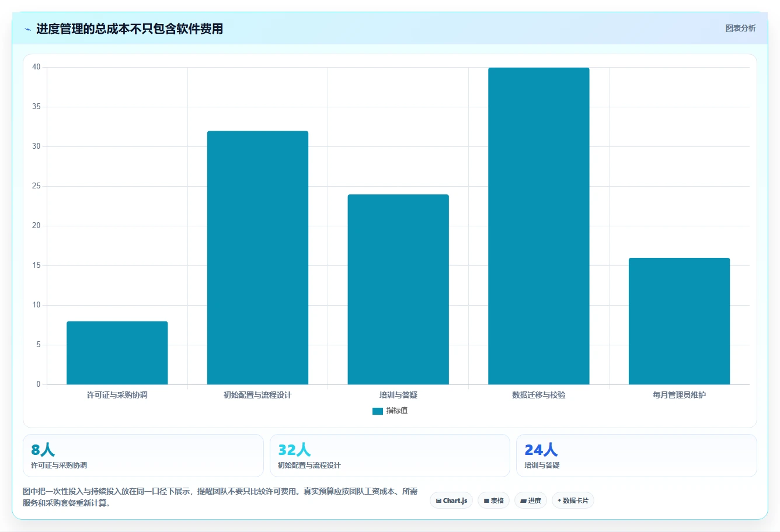780x532 pixels.
Task: Click the 许可证与采购协调 x-axis label
Action: pyautogui.click(x=117, y=395)
